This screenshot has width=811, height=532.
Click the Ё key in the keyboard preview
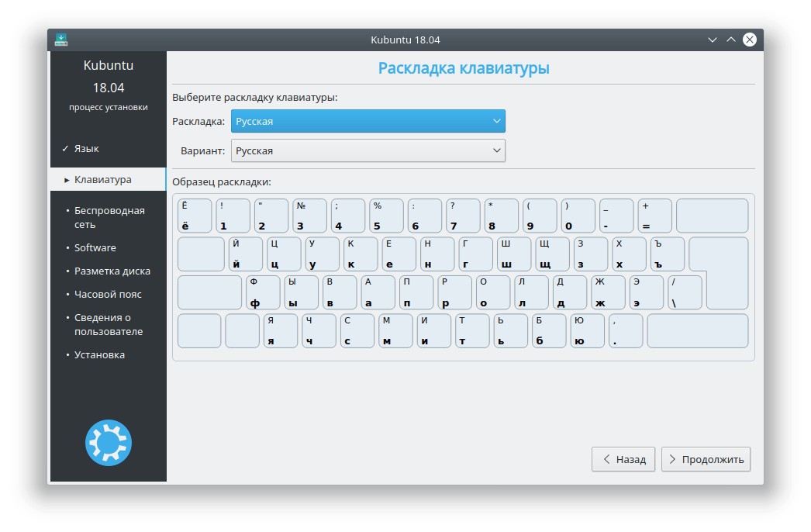pos(194,216)
